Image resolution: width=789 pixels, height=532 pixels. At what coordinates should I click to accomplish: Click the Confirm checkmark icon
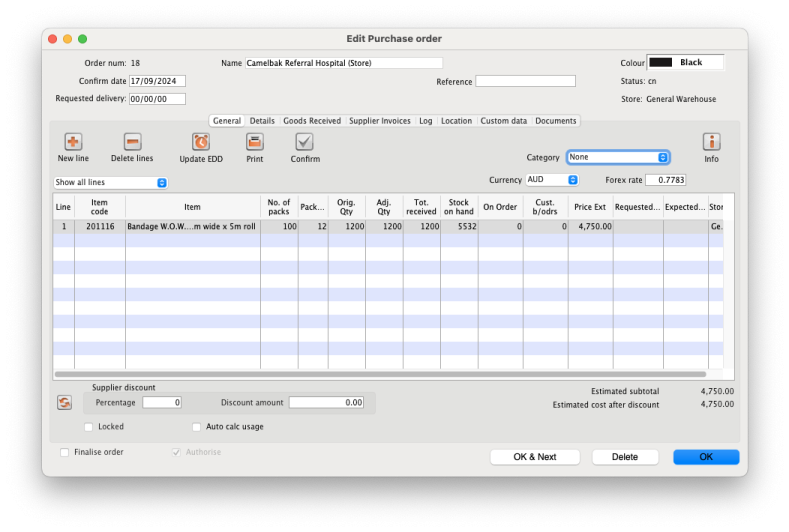[x=305, y=142]
